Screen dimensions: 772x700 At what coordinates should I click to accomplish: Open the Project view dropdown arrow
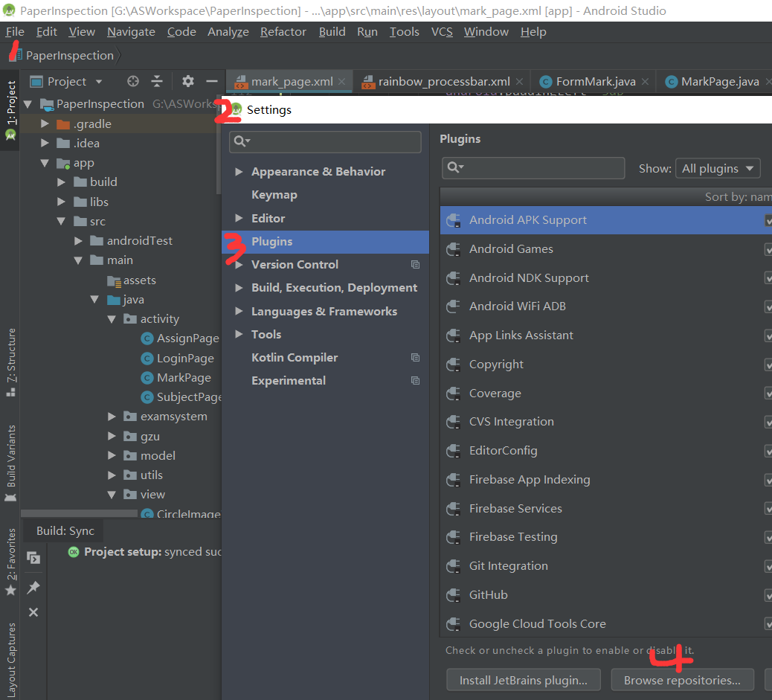(x=99, y=82)
